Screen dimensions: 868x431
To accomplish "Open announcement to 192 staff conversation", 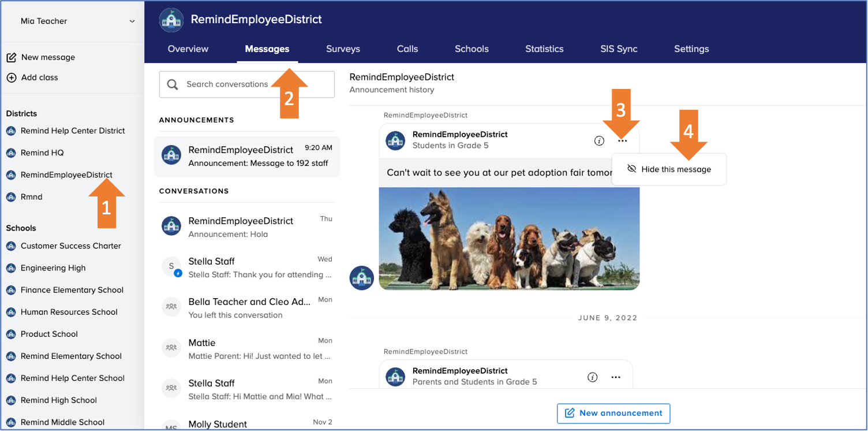I will 247,156.
